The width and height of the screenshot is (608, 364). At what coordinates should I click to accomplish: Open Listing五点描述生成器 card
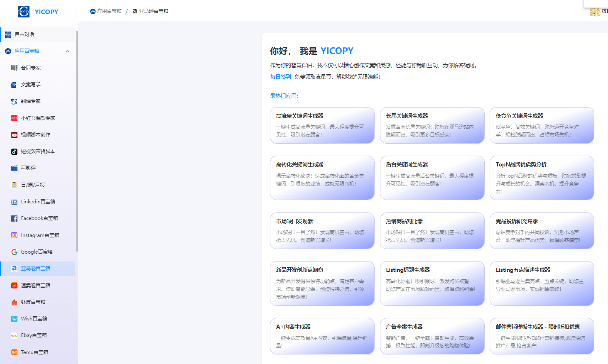pyautogui.click(x=542, y=283)
